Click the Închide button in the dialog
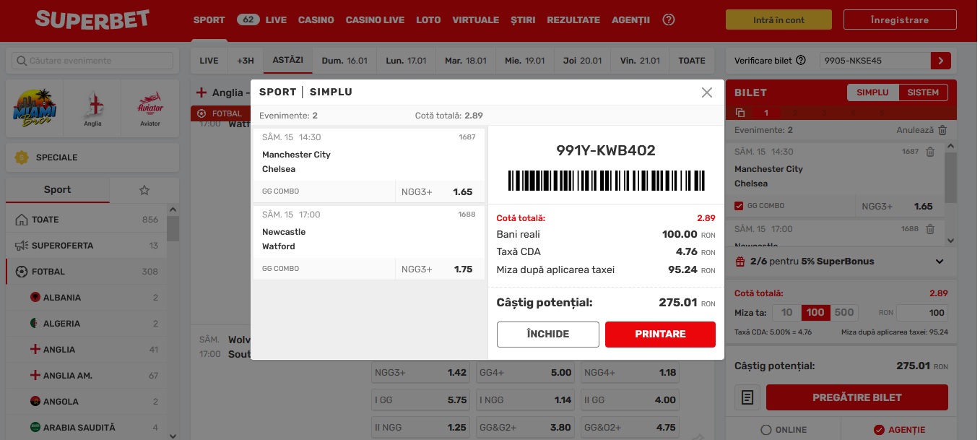This screenshot has width=980, height=440. [548, 335]
